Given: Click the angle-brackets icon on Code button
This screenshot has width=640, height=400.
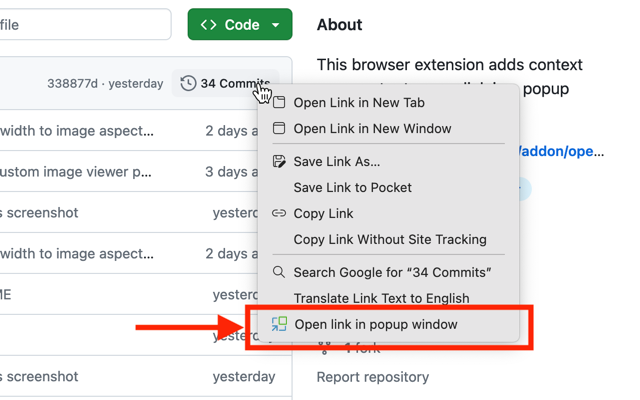Looking at the screenshot, I should click(x=208, y=25).
